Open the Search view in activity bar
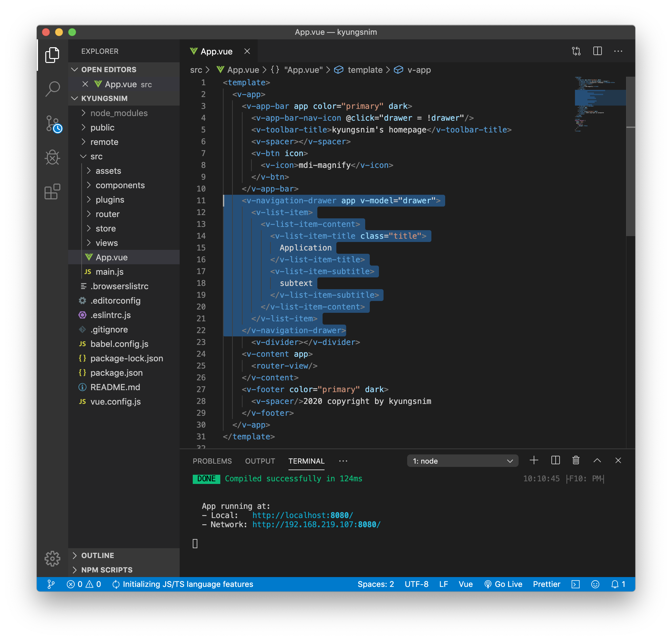 (52, 89)
